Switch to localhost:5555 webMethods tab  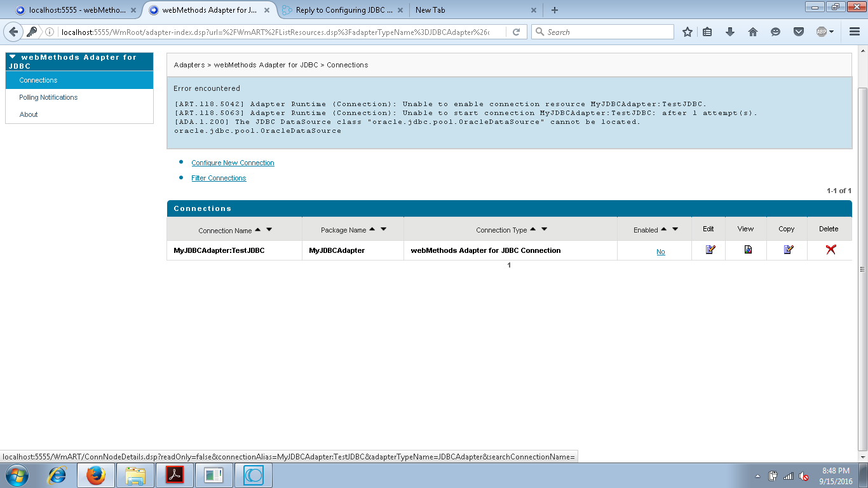pos(76,10)
